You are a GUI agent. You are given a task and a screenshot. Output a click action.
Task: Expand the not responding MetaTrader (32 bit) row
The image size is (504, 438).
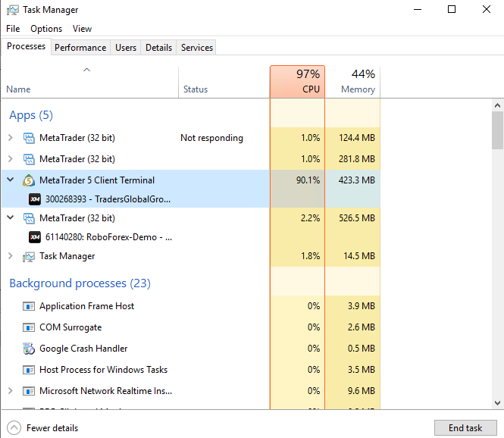[11, 138]
